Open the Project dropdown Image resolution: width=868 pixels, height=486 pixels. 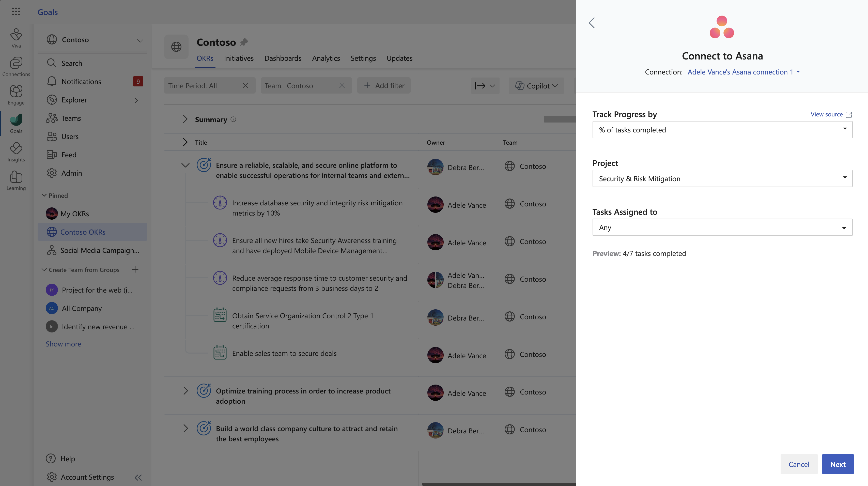722,179
